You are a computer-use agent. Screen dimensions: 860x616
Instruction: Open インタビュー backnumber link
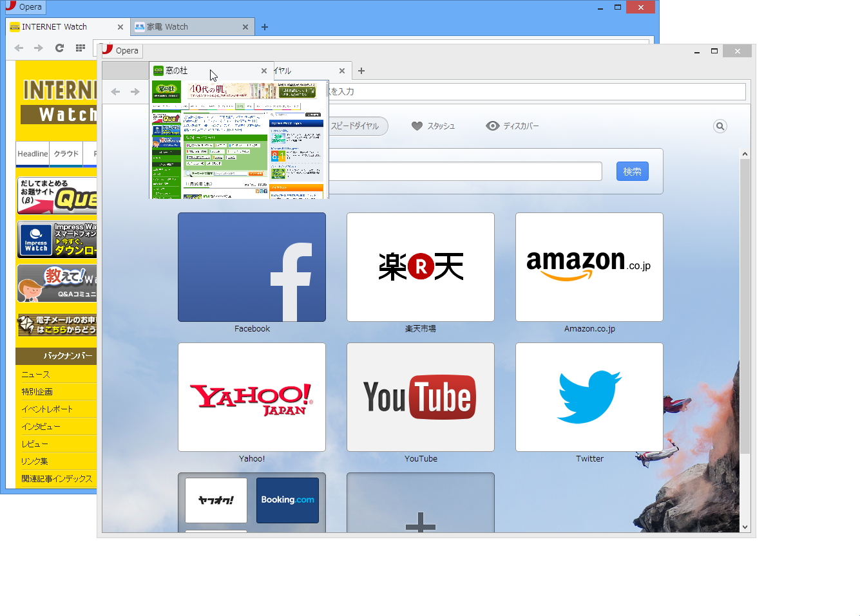click(x=41, y=427)
